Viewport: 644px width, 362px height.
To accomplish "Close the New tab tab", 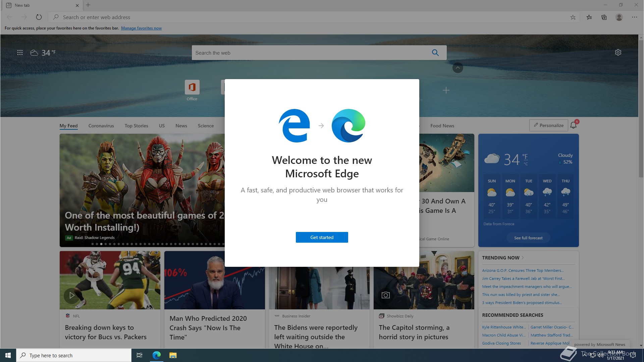I will [x=77, y=5].
